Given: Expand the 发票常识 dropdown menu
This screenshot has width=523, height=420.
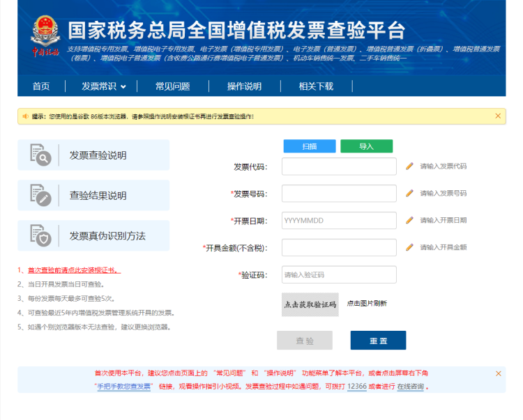Looking at the screenshot, I should point(103,86).
